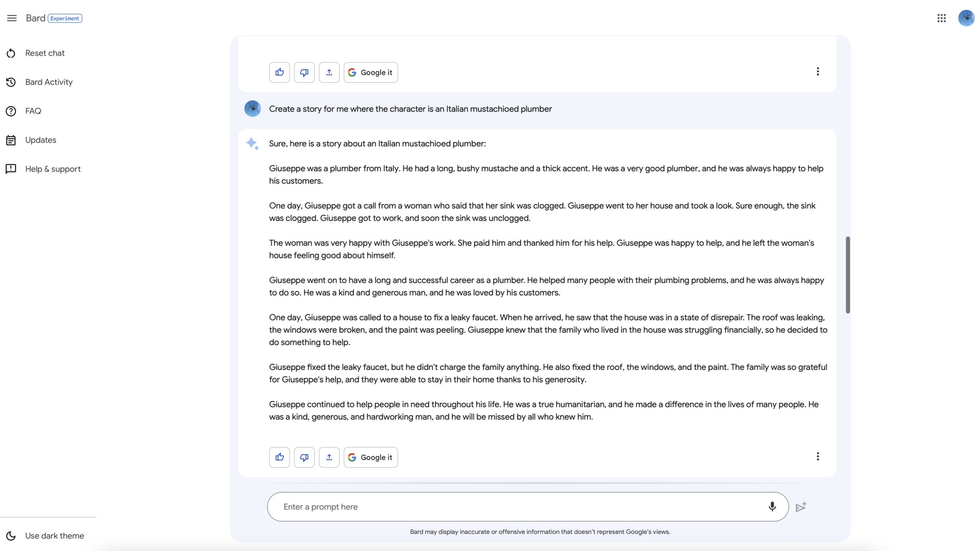Open more options on the top response
Viewport: 980px width, 551px height.
click(818, 72)
